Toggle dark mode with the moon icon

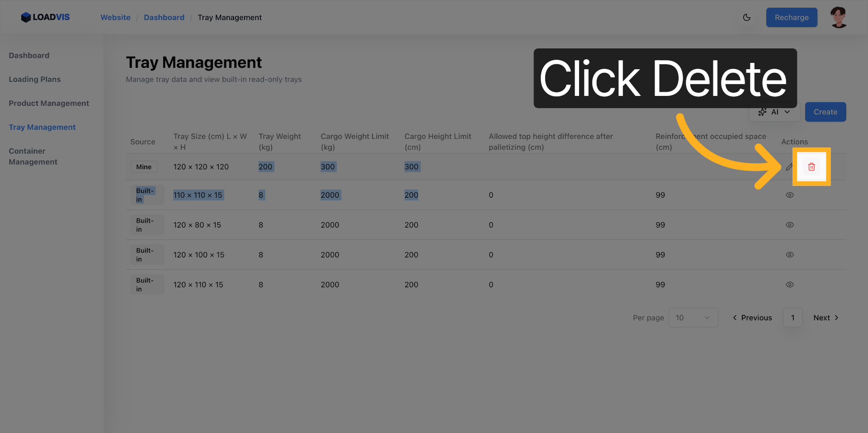[746, 18]
